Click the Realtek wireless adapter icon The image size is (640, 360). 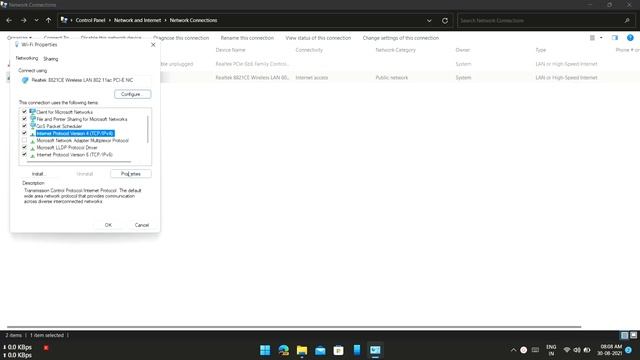point(25,80)
